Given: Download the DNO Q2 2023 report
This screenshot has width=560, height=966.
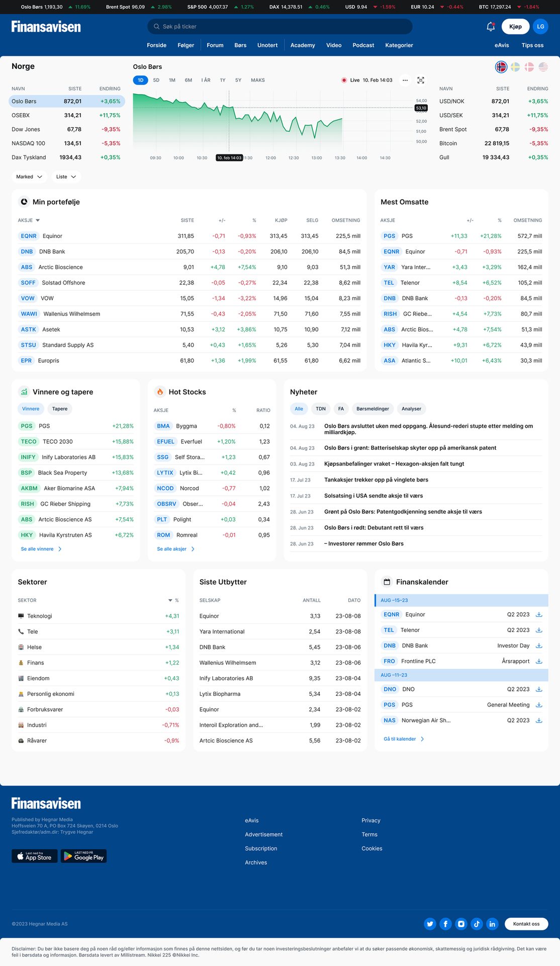Looking at the screenshot, I should [x=539, y=689].
